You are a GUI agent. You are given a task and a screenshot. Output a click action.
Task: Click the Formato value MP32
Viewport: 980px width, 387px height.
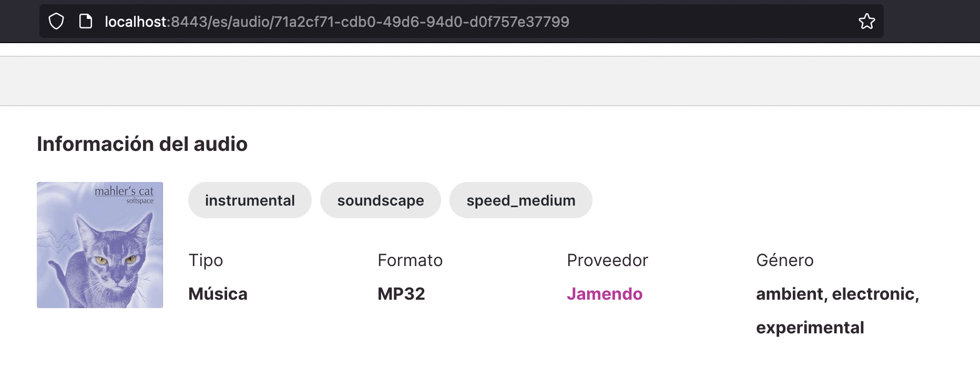click(401, 294)
